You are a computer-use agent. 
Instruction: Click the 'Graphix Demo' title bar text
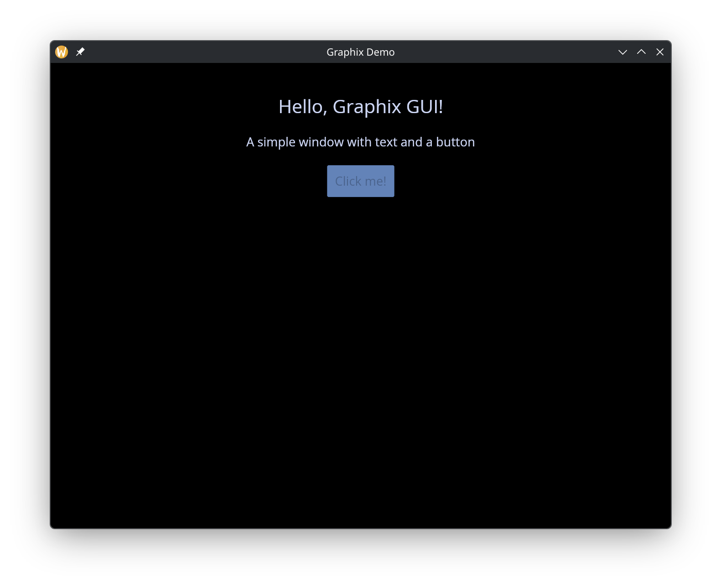pos(360,52)
